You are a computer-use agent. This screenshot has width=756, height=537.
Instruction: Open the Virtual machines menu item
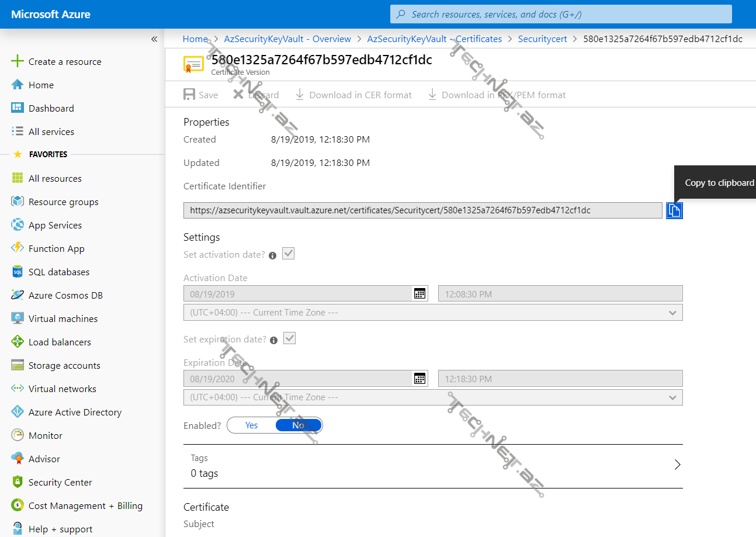[x=63, y=319]
